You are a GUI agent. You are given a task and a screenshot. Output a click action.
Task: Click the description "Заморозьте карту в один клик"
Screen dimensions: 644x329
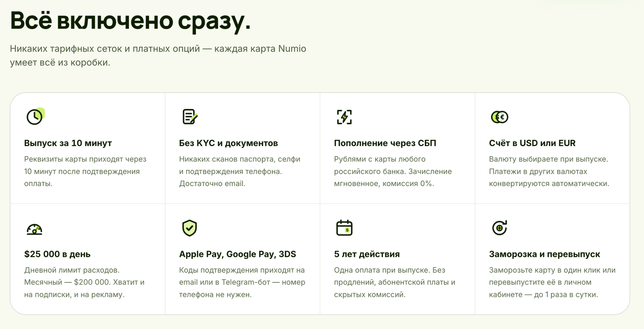click(x=552, y=282)
